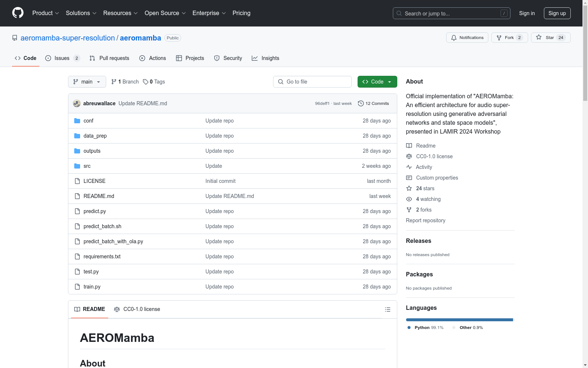Click the Report repository link
The image size is (588, 368).
426,220
